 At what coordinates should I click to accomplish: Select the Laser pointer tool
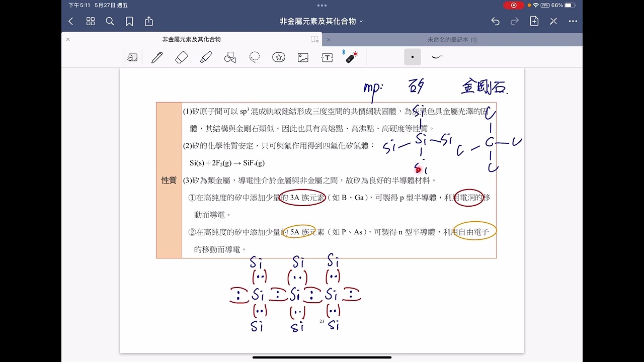click(351, 57)
